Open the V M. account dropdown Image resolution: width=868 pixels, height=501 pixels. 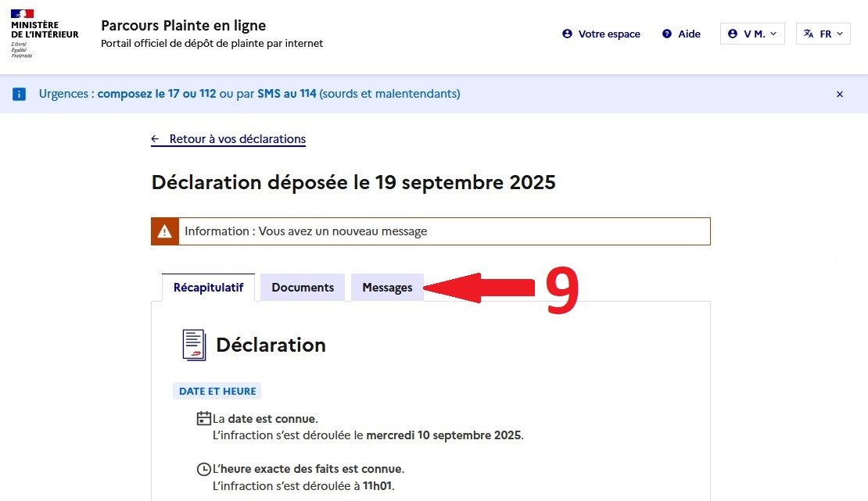point(752,34)
